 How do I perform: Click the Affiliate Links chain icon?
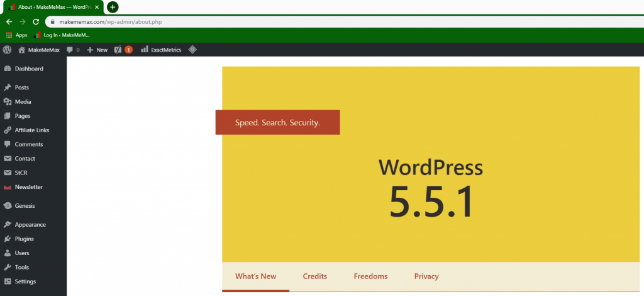(8, 130)
